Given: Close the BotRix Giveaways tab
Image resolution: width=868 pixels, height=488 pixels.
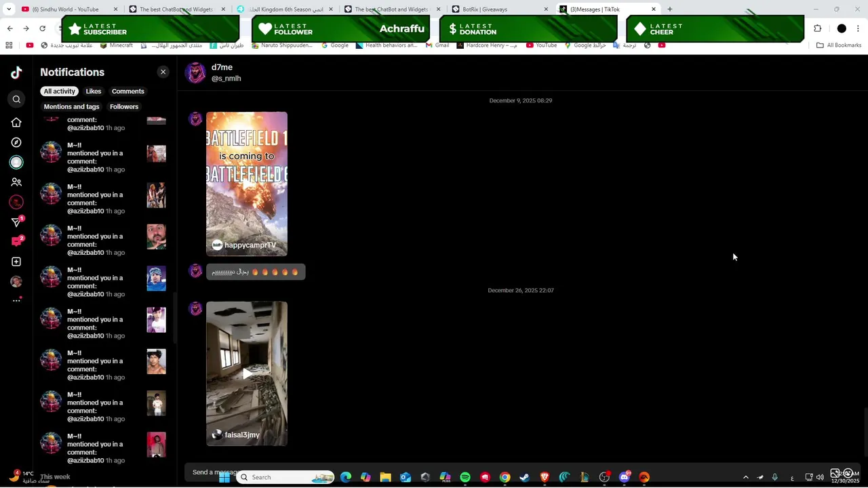Looking at the screenshot, I should tap(546, 9).
